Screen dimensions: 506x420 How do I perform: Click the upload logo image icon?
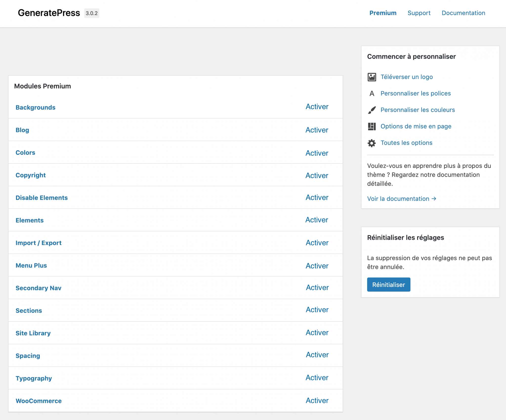click(371, 77)
